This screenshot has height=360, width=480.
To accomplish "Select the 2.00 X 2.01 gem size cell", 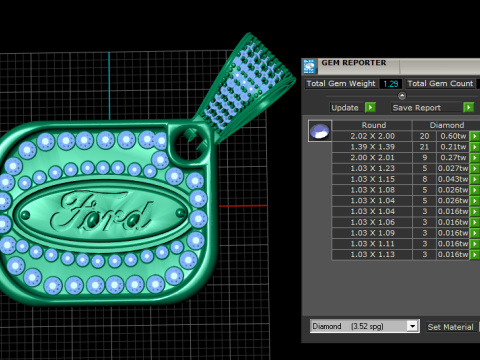I will tap(372, 157).
